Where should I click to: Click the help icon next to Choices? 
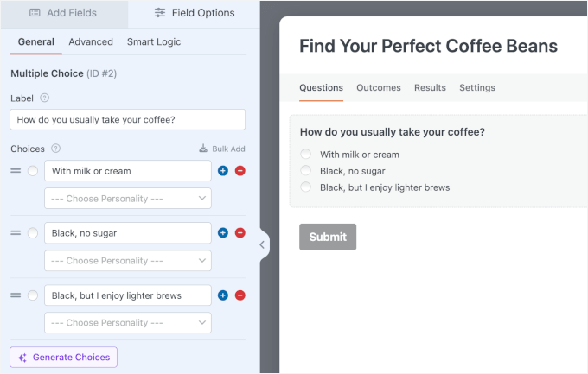[56, 149]
